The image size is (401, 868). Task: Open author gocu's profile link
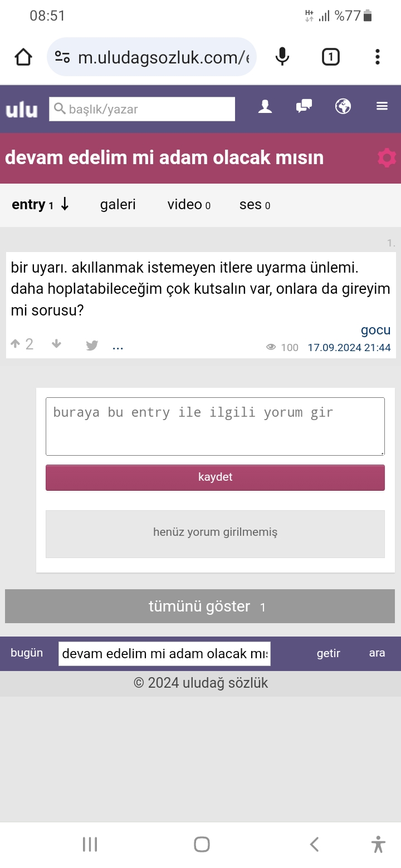point(375,330)
